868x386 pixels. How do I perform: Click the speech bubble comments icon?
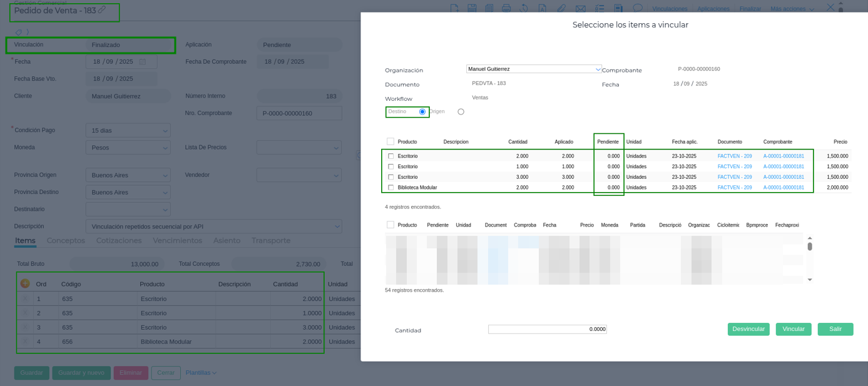(x=637, y=8)
